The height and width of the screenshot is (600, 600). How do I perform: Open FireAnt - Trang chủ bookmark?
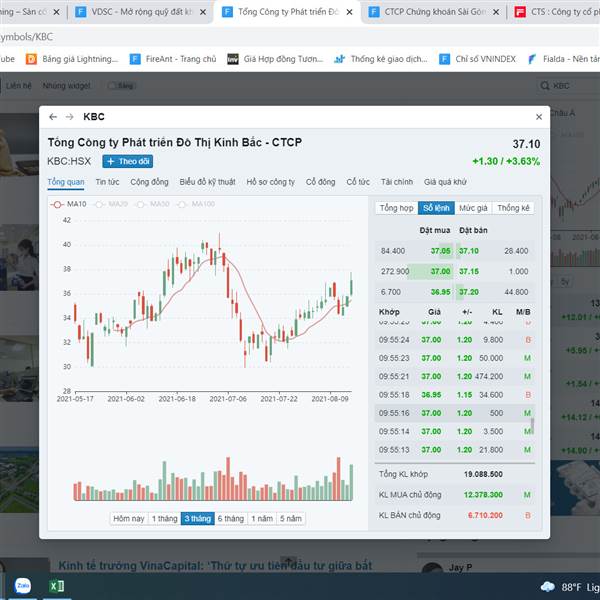173,59
